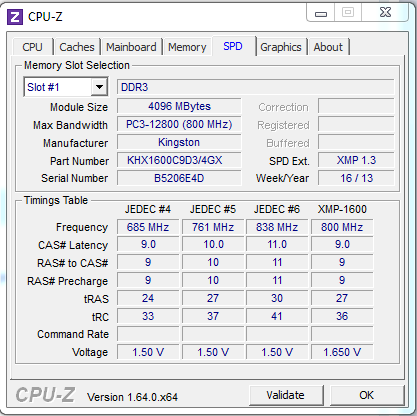The image size is (417, 416).
Task: Click the Part Number field KHX1600C9D3/4GX
Action: tap(179, 160)
